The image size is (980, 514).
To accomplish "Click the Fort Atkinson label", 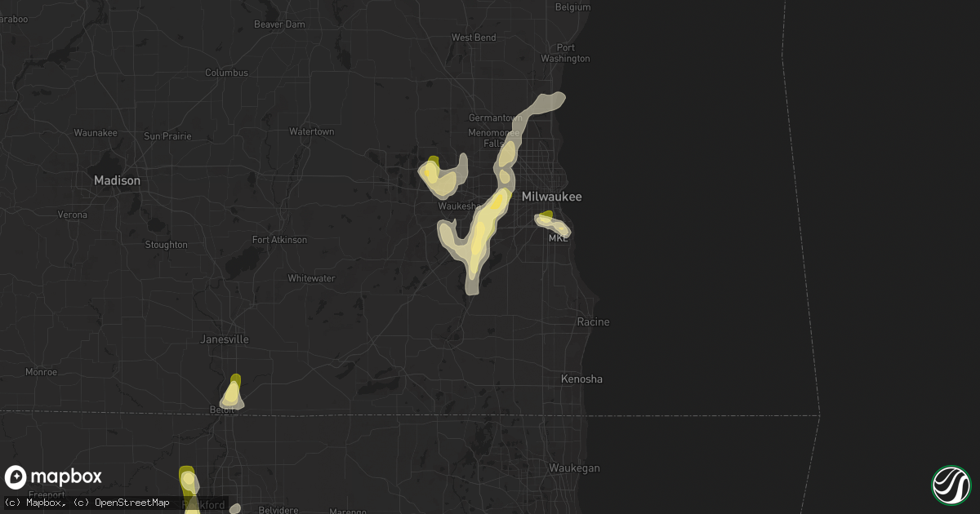I will pyautogui.click(x=279, y=240).
